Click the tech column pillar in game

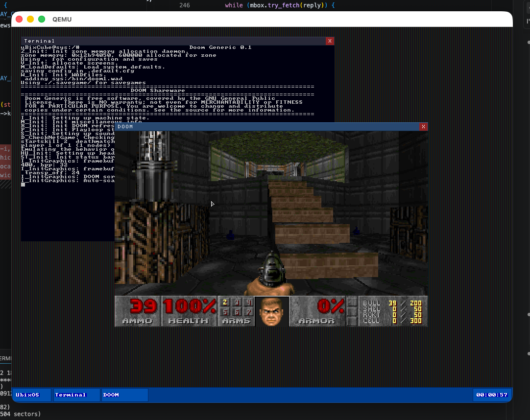(155, 166)
